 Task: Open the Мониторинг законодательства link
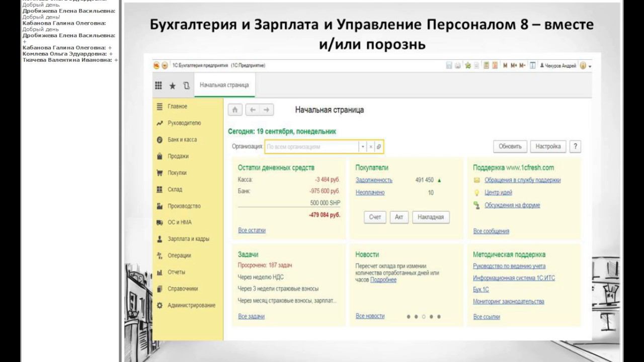509,302
